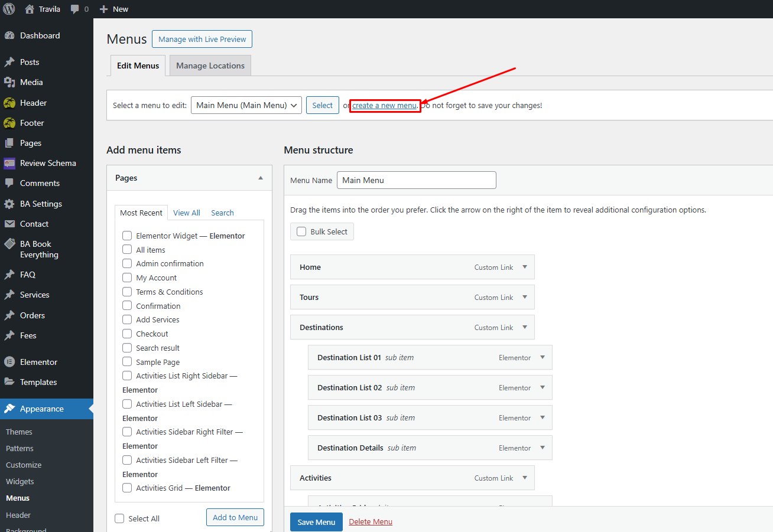Click the WordPress logo icon
Image resolution: width=773 pixels, height=532 pixels.
point(9,9)
